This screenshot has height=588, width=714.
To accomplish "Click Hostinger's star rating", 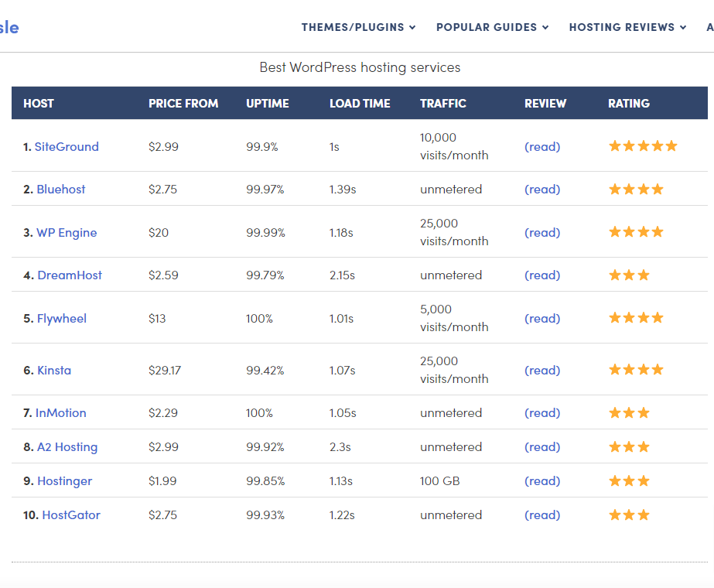I will click(x=630, y=481).
